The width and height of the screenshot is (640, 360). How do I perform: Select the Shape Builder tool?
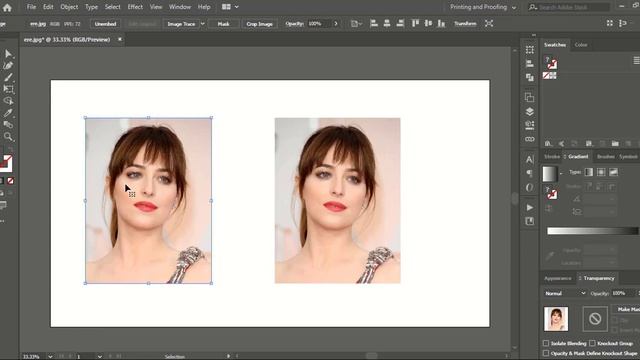pos(8,101)
